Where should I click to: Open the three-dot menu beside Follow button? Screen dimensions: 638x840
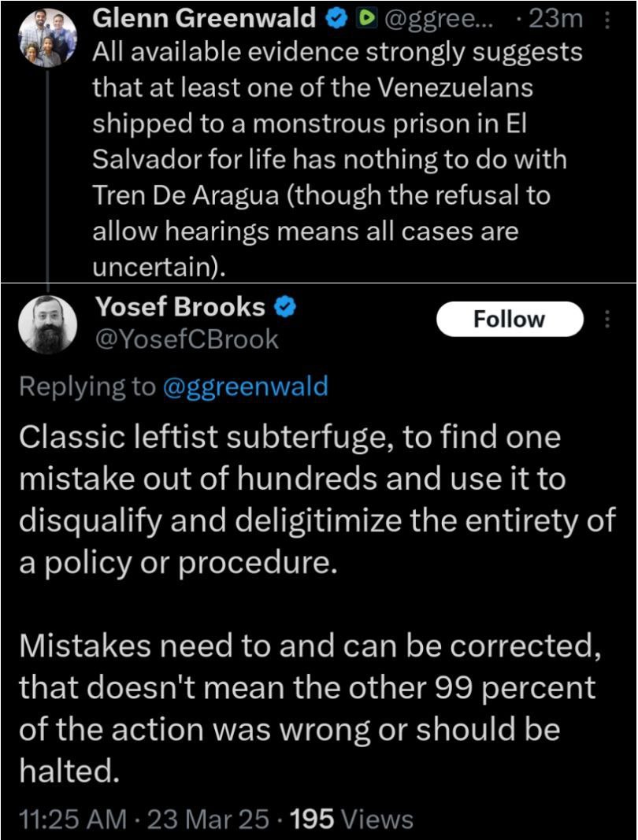(x=607, y=319)
